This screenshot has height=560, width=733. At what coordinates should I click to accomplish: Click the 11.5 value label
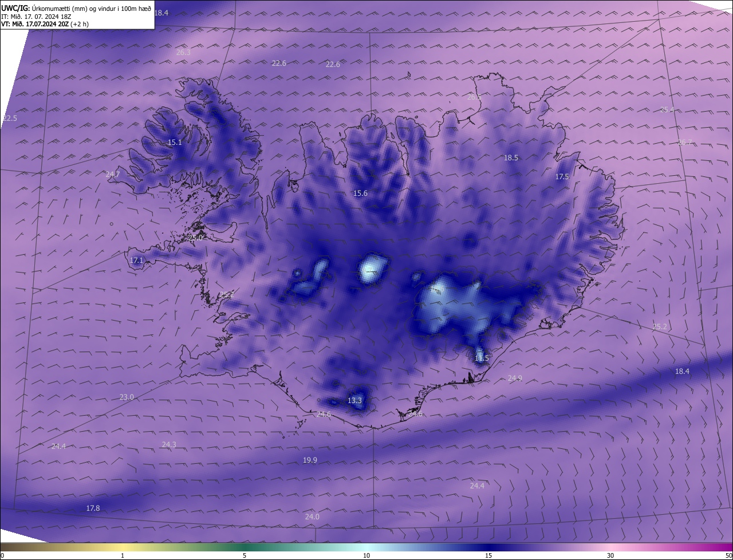pos(482,358)
